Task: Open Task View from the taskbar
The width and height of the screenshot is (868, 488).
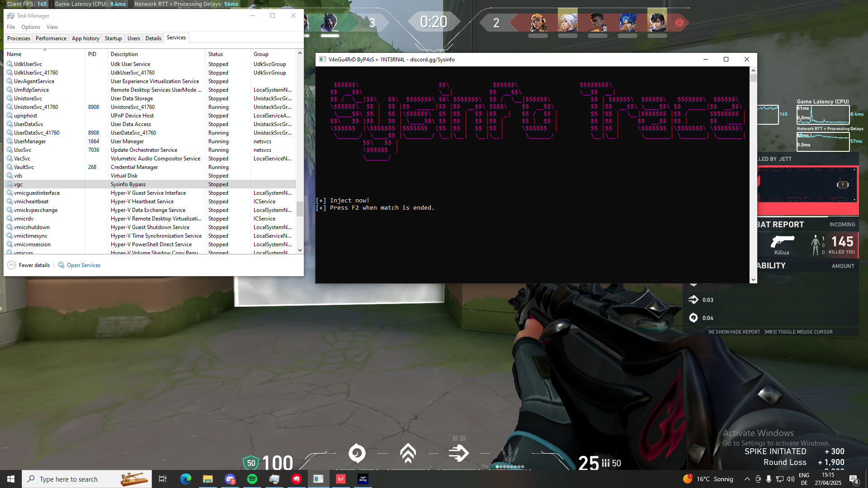Action: pos(163,479)
